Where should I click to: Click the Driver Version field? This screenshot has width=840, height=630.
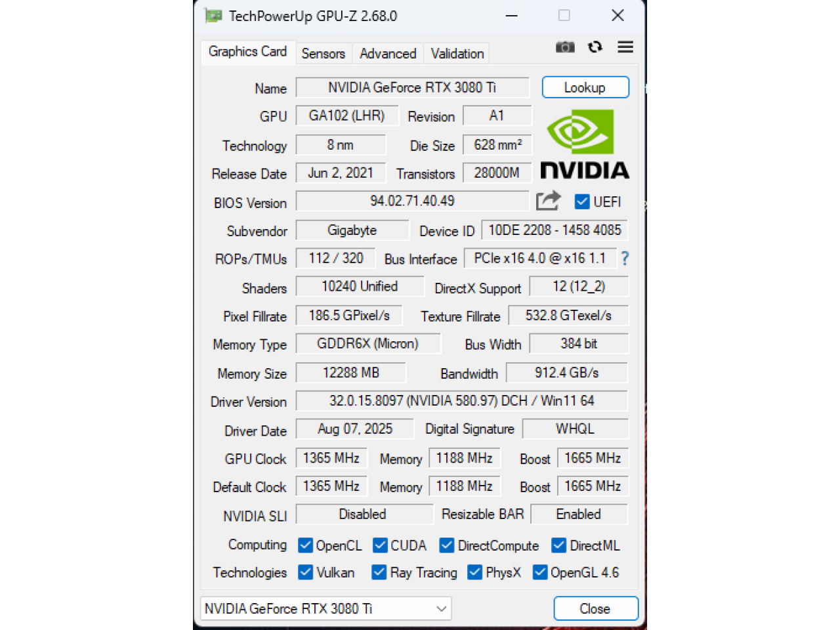[x=462, y=400]
